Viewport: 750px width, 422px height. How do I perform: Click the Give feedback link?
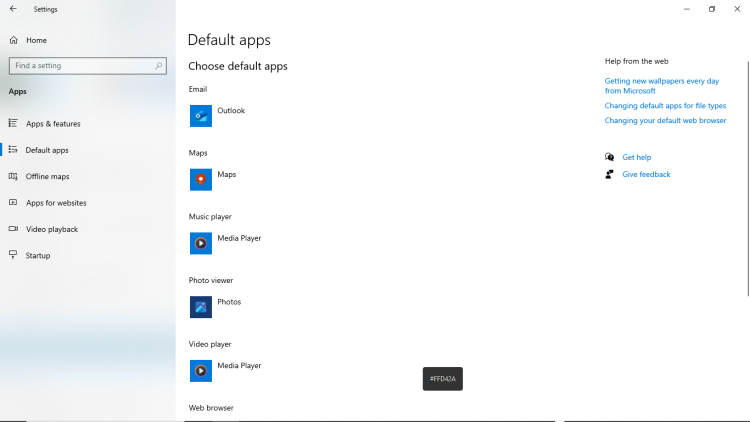(x=646, y=174)
